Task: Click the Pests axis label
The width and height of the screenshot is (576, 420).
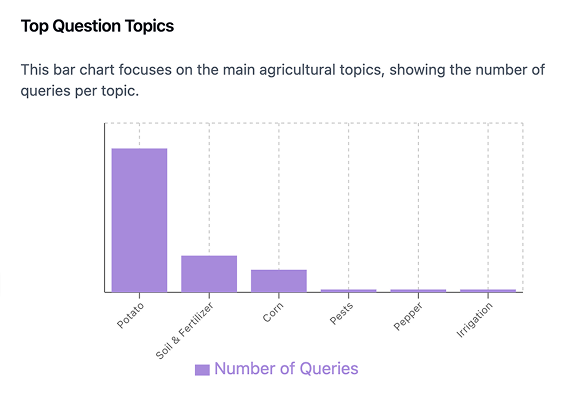Action: [341, 313]
